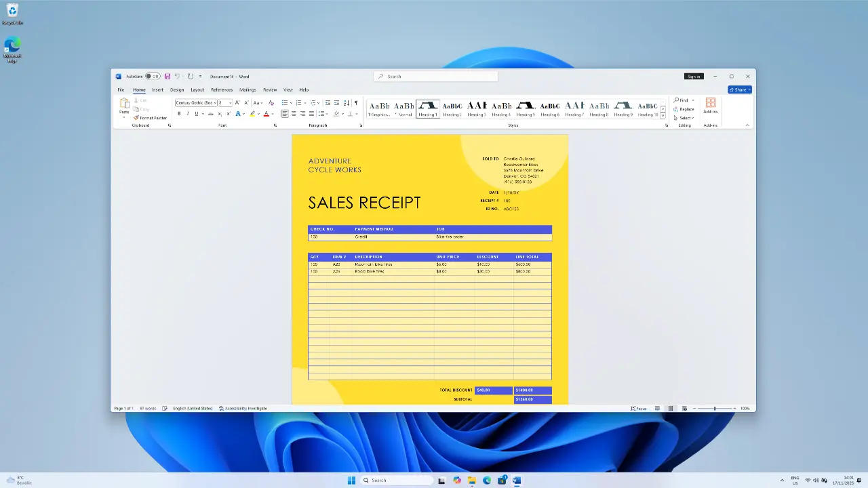Sort paragraphs with the Sort icon
This screenshot has width=868, height=488.
click(x=347, y=103)
